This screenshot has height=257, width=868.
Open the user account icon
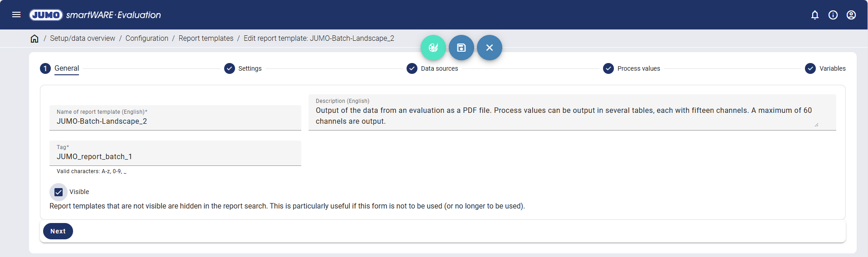[x=851, y=15]
